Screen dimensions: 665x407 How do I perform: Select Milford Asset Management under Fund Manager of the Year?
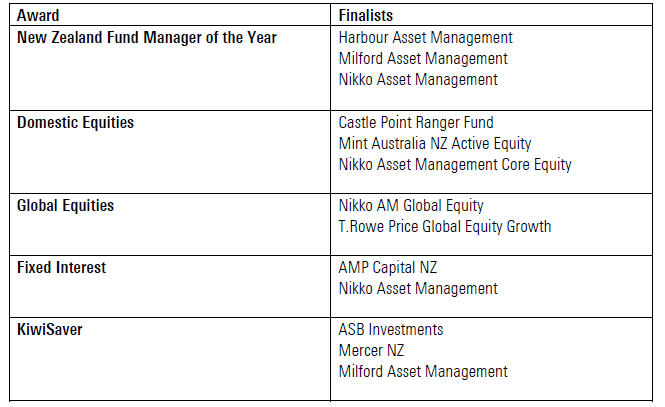[x=423, y=59]
